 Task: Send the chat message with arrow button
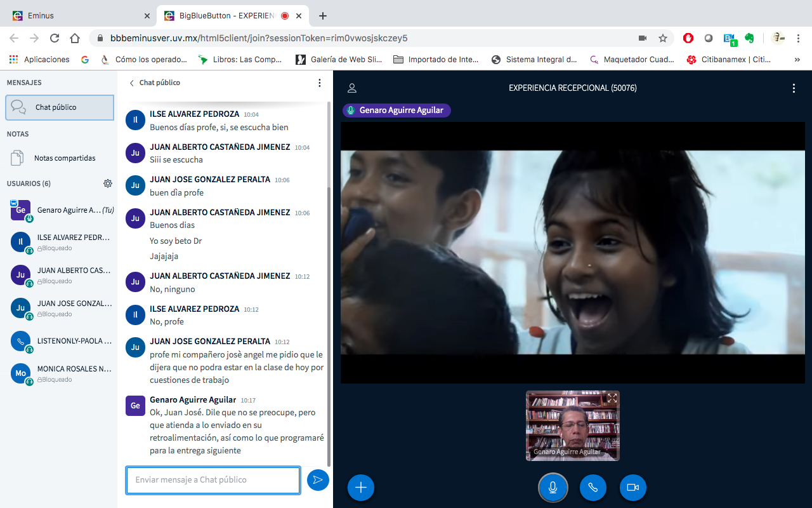point(318,480)
